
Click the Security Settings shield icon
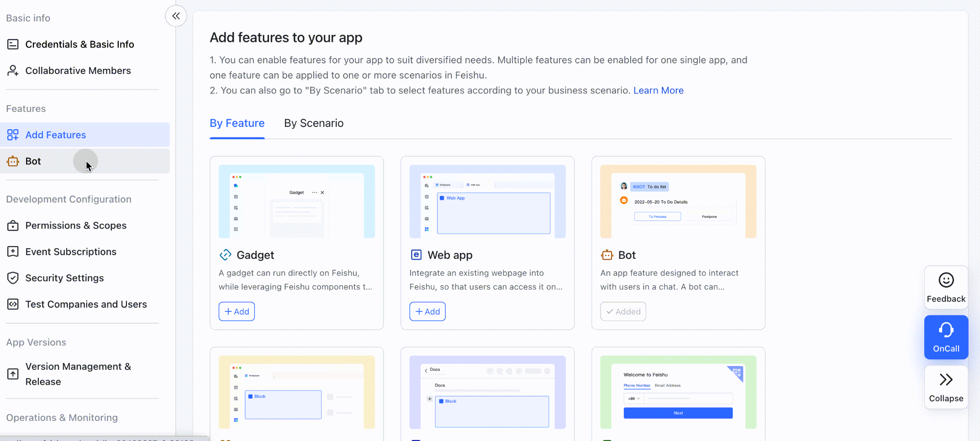tap(13, 278)
